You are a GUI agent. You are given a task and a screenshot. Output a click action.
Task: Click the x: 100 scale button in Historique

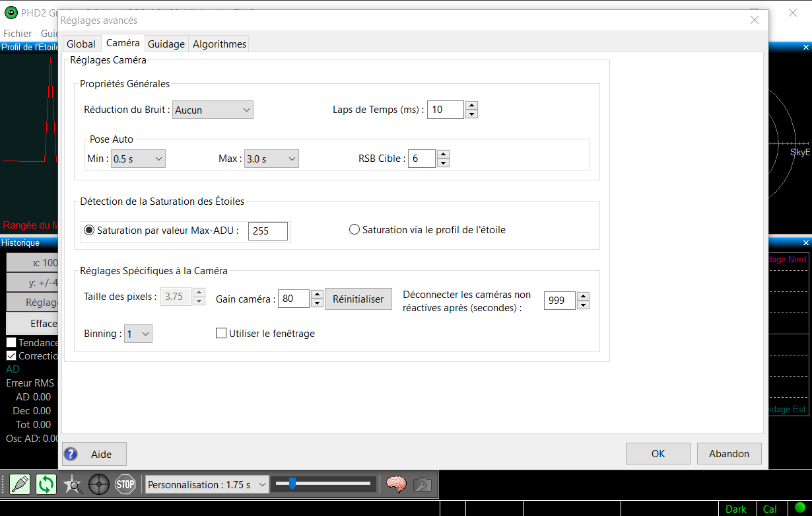point(33,262)
